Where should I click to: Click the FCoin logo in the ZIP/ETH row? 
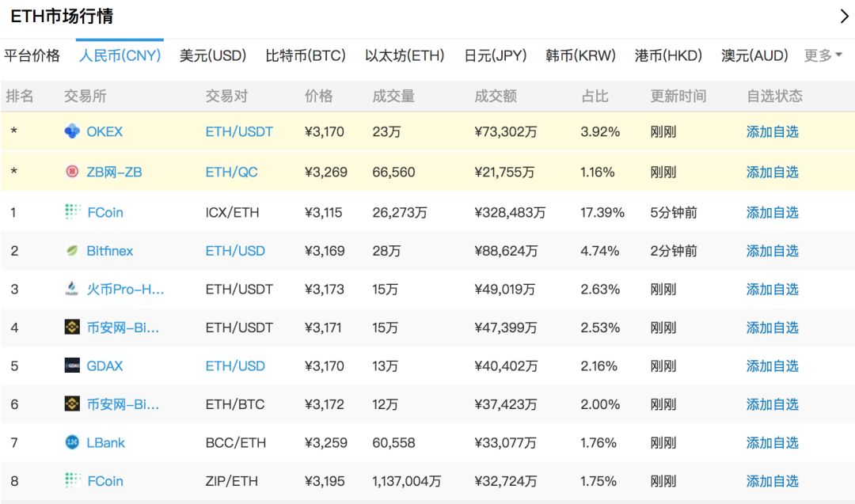tap(73, 480)
